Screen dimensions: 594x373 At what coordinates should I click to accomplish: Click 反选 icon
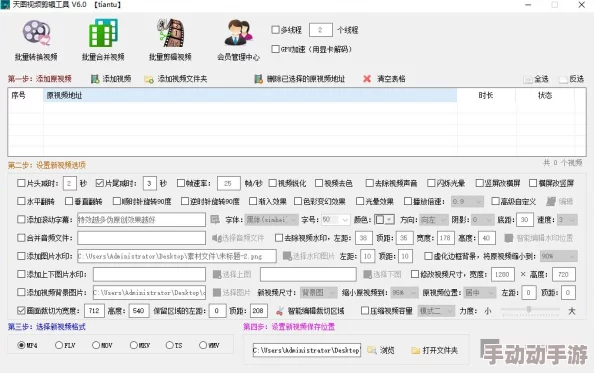click(563, 79)
